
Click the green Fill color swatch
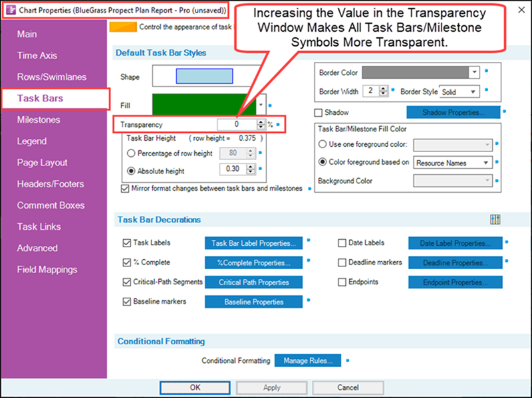pyautogui.click(x=204, y=105)
